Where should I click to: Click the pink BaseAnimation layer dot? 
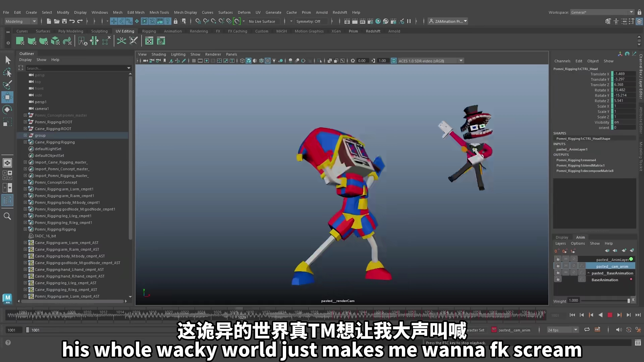(x=631, y=279)
